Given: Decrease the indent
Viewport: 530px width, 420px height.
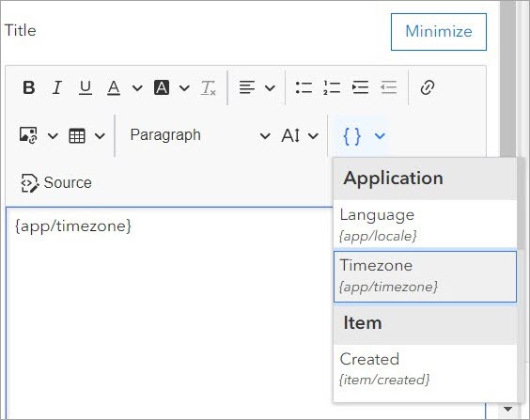Looking at the screenshot, I should (388, 87).
